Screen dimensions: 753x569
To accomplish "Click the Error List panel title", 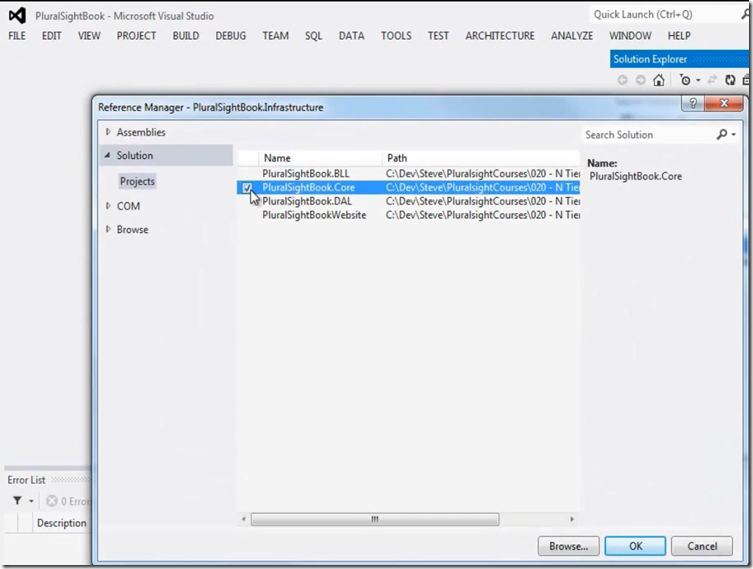I will point(26,480).
